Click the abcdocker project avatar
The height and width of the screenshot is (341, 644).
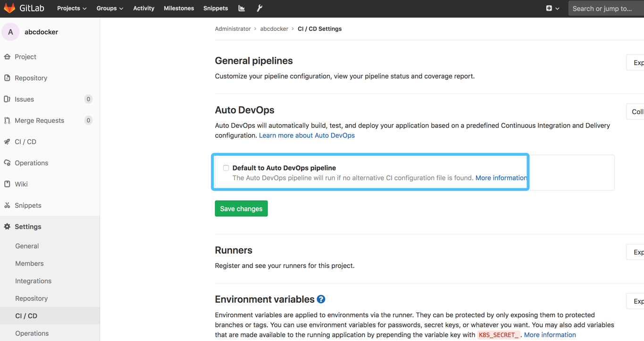10,32
